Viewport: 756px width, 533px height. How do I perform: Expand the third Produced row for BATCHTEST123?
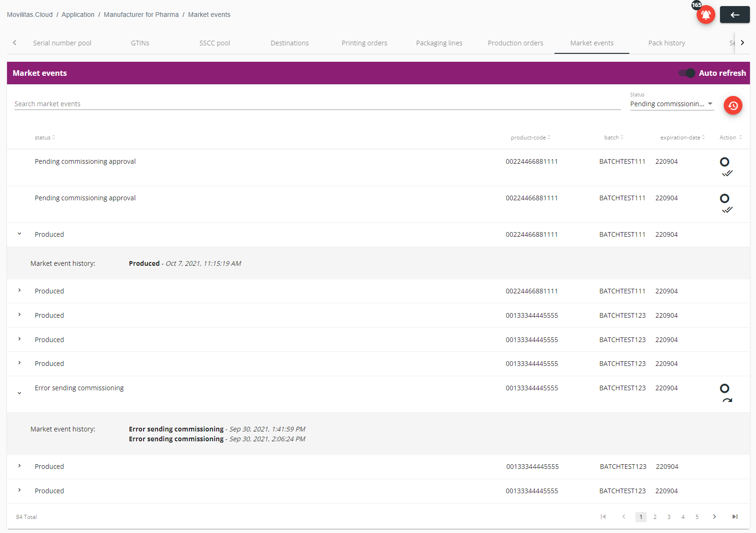coord(20,363)
